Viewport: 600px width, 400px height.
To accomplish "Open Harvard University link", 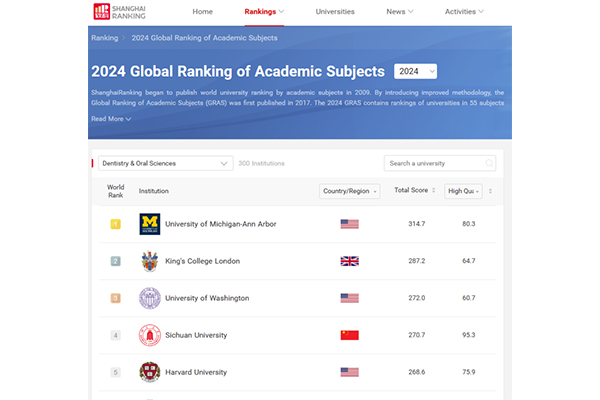I will pyautogui.click(x=196, y=372).
